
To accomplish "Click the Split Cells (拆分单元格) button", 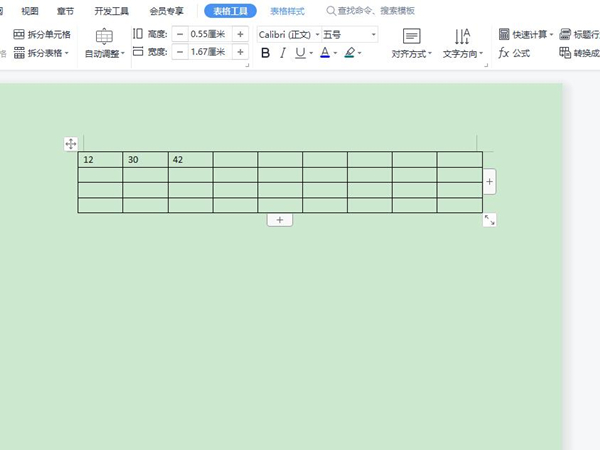I will coord(41,34).
